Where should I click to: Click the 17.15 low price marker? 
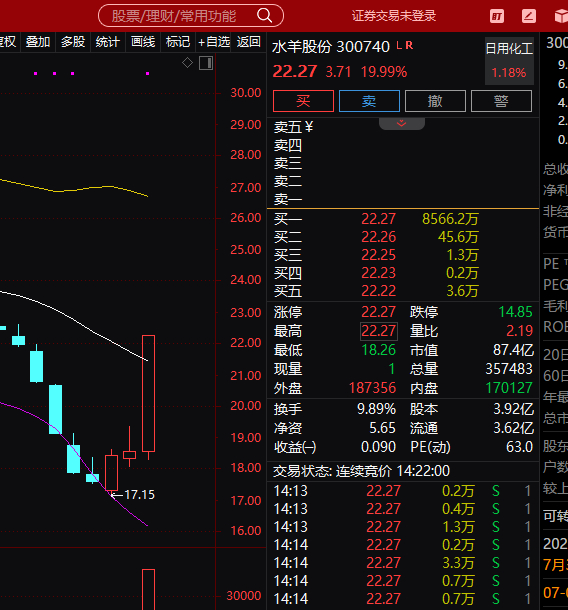(x=133, y=494)
